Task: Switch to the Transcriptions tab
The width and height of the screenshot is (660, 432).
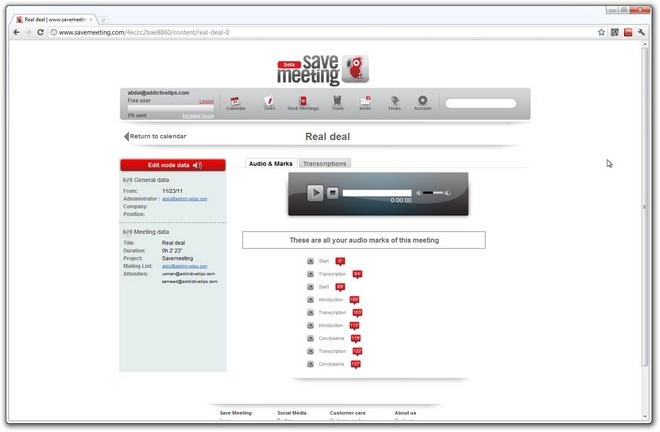Action: 325,163
